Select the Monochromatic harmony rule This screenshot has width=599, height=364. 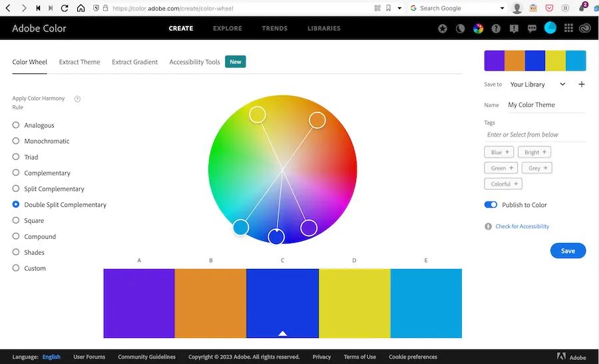(x=16, y=140)
